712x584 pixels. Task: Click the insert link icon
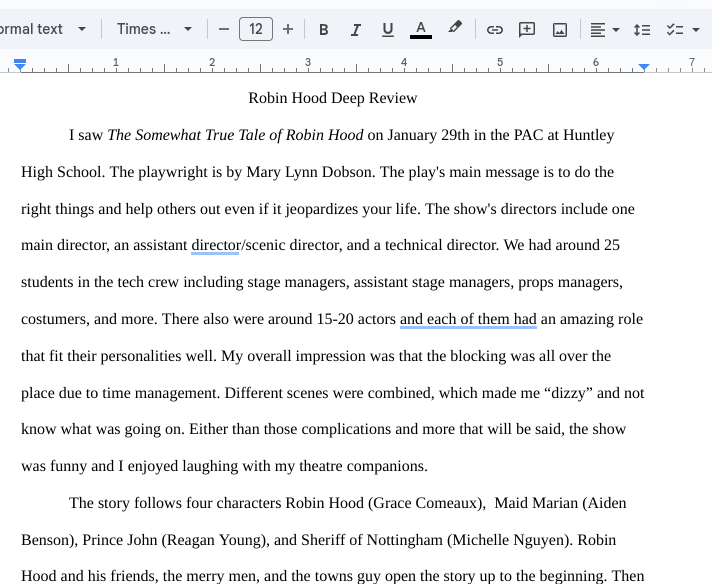(494, 30)
